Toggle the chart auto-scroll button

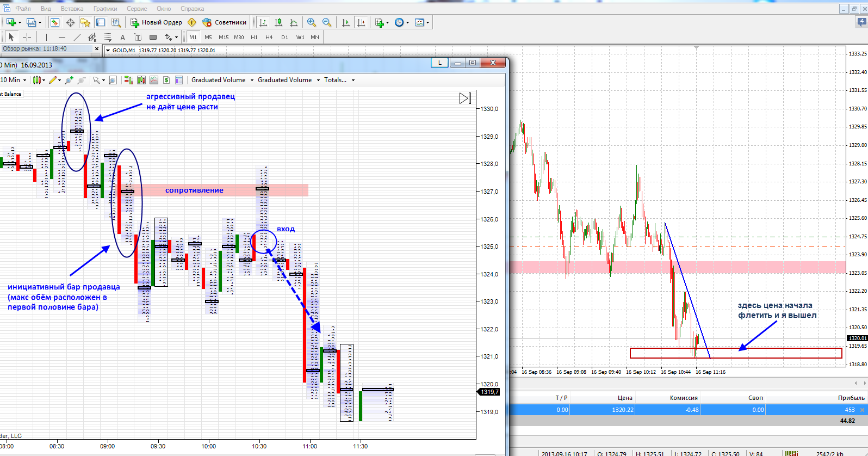[x=345, y=22]
